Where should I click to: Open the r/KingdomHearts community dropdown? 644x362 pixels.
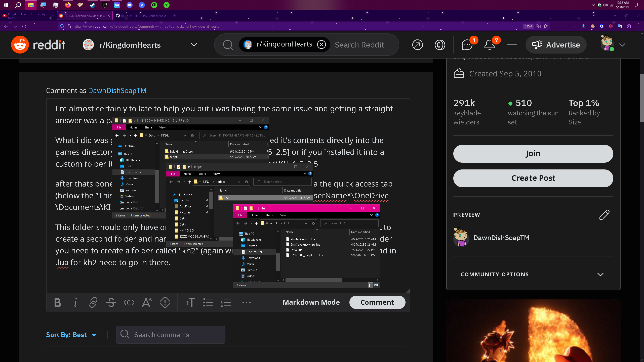click(x=194, y=45)
